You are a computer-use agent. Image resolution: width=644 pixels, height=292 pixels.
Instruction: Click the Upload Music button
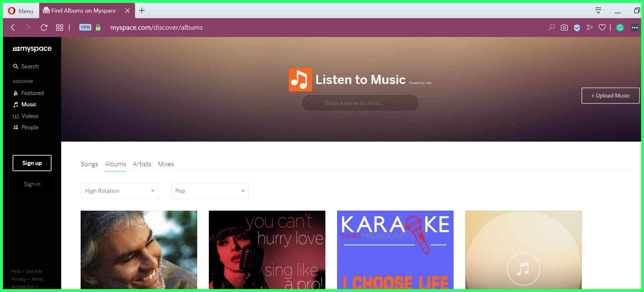click(x=610, y=96)
